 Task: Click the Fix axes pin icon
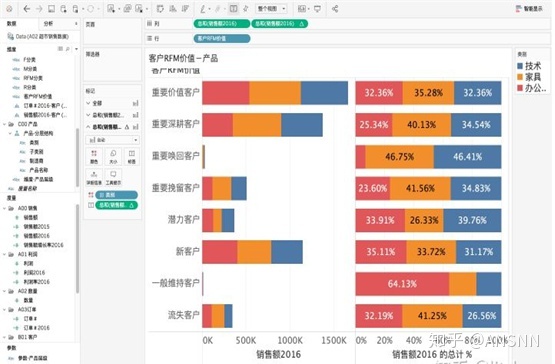click(x=246, y=9)
